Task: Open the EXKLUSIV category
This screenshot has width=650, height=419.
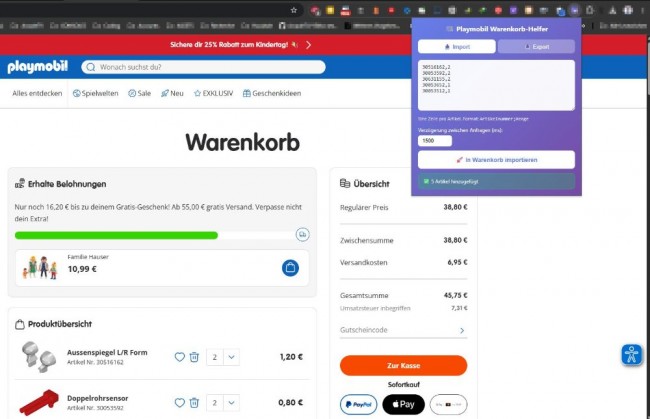Action: click(x=213, y=93)
